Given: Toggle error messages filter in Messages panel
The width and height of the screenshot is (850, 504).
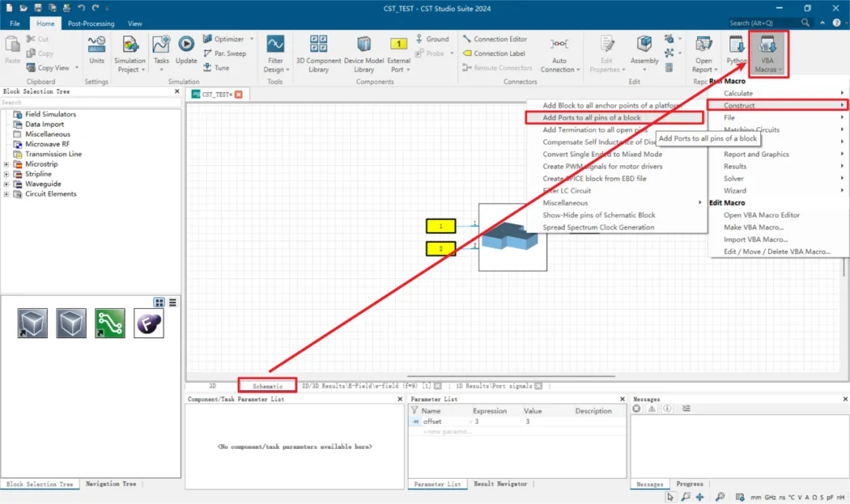Looking at the screenshot, I should (x=637, y=409).
